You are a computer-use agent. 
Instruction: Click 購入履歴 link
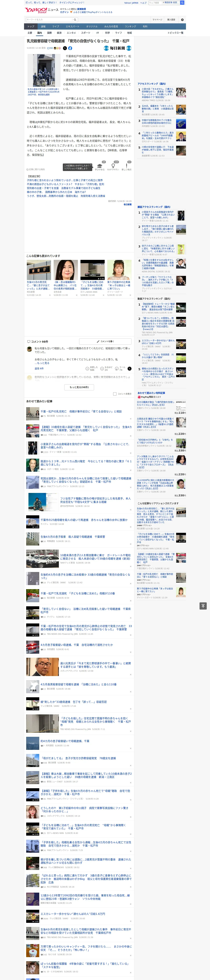[x=171, y=19]
